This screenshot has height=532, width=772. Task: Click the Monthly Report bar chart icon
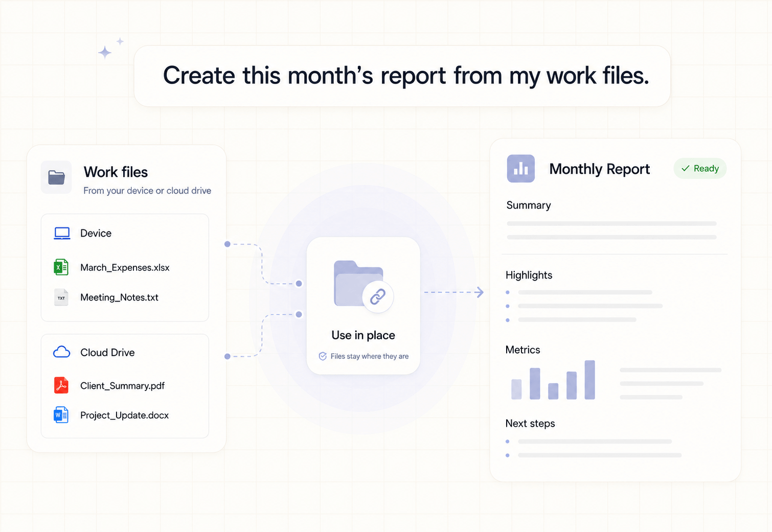pos(520,169)
